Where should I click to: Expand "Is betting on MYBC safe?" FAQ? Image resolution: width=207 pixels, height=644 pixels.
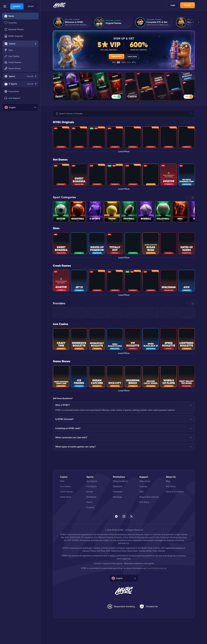pyautogui.click(x=124, y=428)
